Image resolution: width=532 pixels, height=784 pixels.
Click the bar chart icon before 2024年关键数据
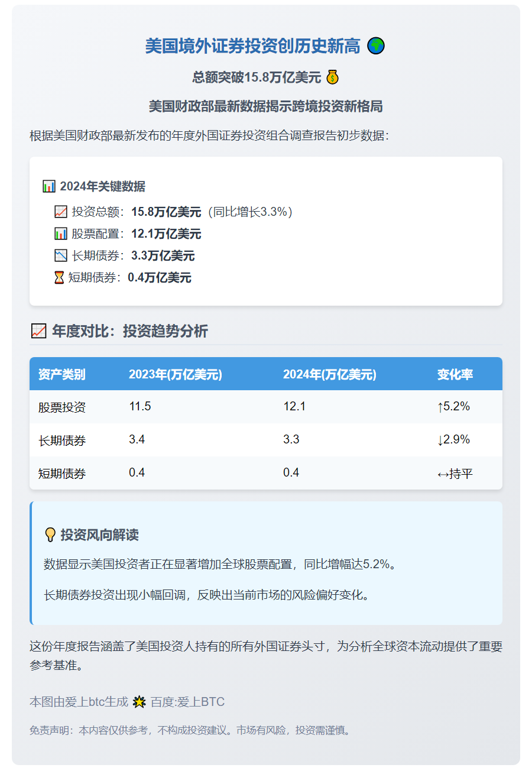point(49,186)
